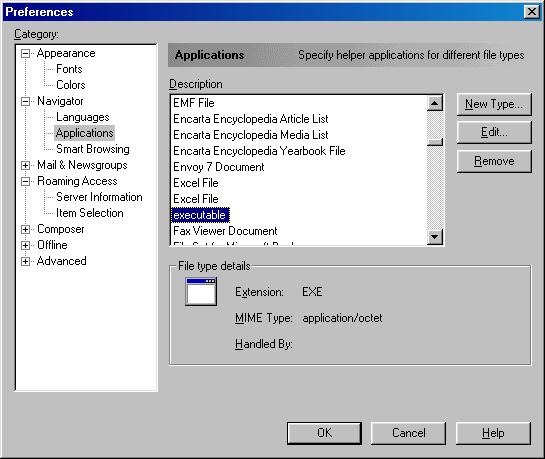Image resolution: width=545 pixels, height=459 pixels.
Task: Select Smart Browsing in the tree
Action: pyautogui.click(x=93, y=149)
